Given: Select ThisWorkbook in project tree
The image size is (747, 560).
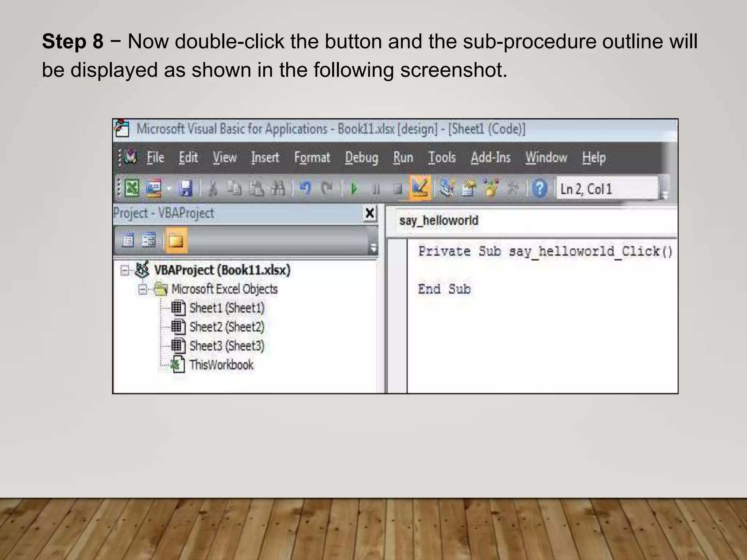Looking at the screenshot, I should coord(221,365).
